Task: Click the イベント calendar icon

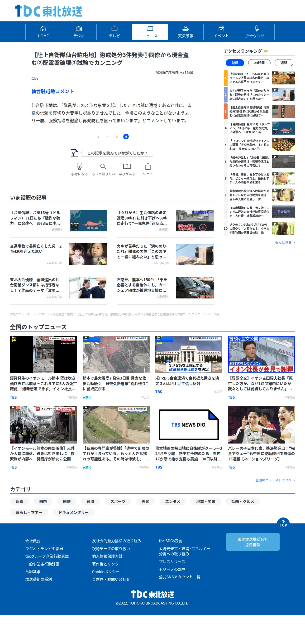Action: tap(221, 29)
